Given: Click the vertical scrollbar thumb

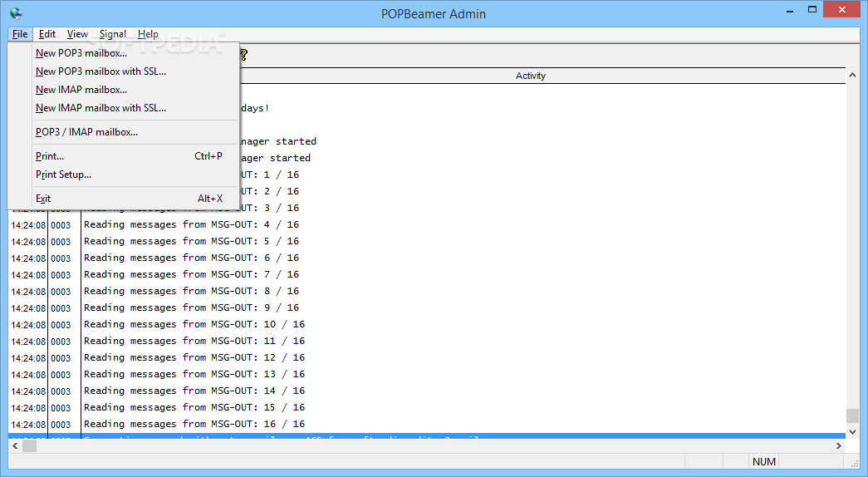Looking at the screenshot, I should coord(852,416).
